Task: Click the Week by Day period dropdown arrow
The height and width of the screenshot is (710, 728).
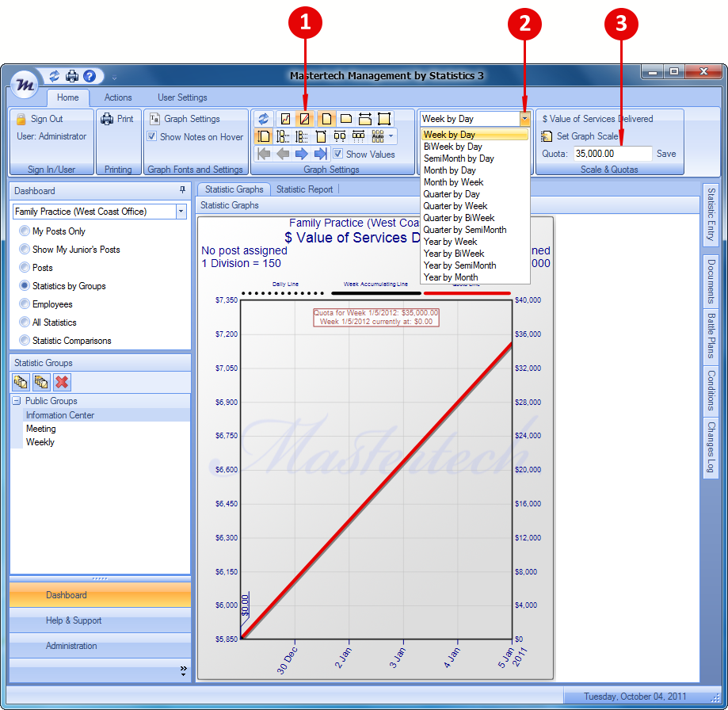Action: click(524, 119)
